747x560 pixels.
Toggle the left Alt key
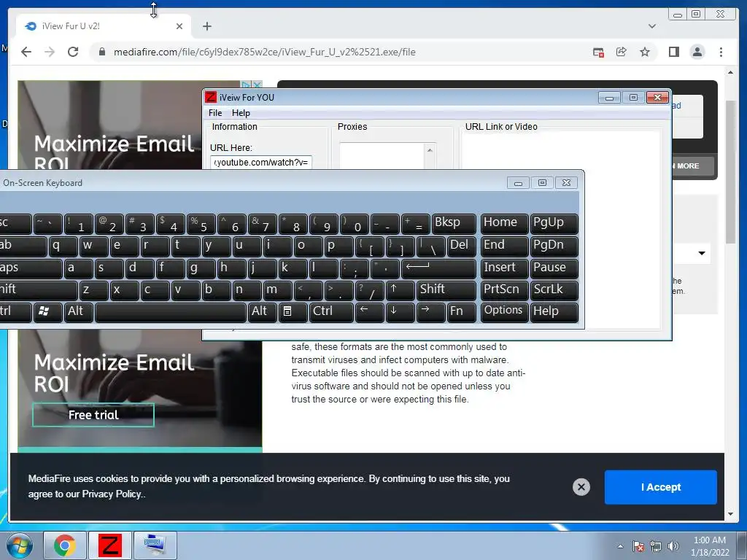click(79, 312)
